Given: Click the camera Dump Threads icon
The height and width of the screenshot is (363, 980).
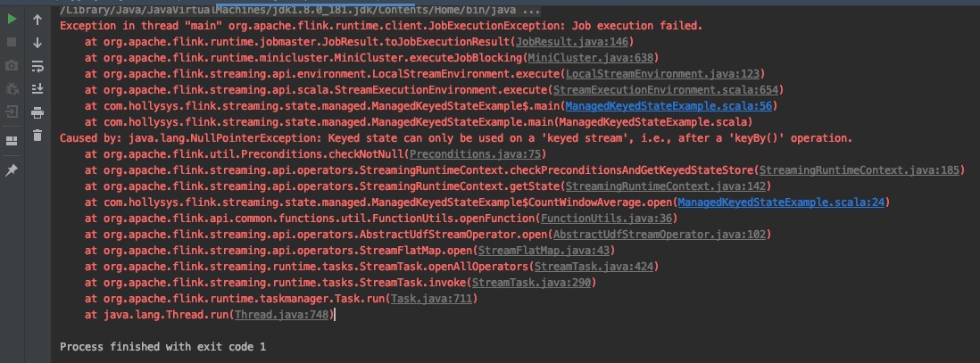Looking at the screenshot, I should pyautogui.click(x=12, y=66).
